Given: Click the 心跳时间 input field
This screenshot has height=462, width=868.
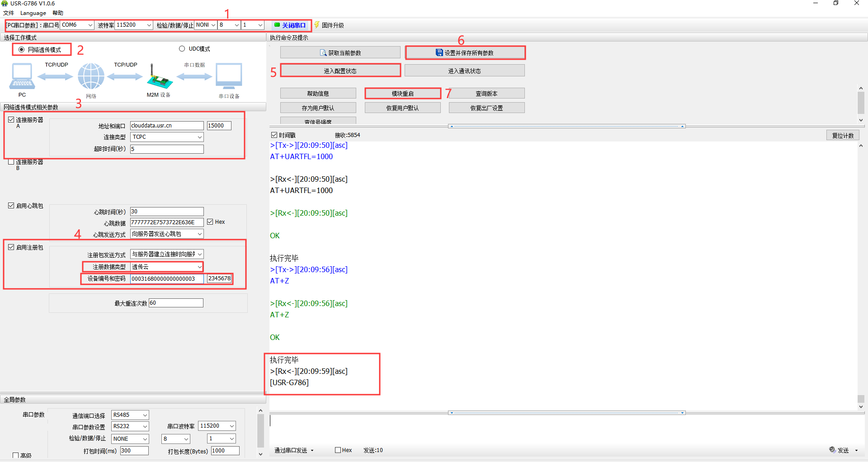Looking at the screenshot, I should click(x=167, y=212).
